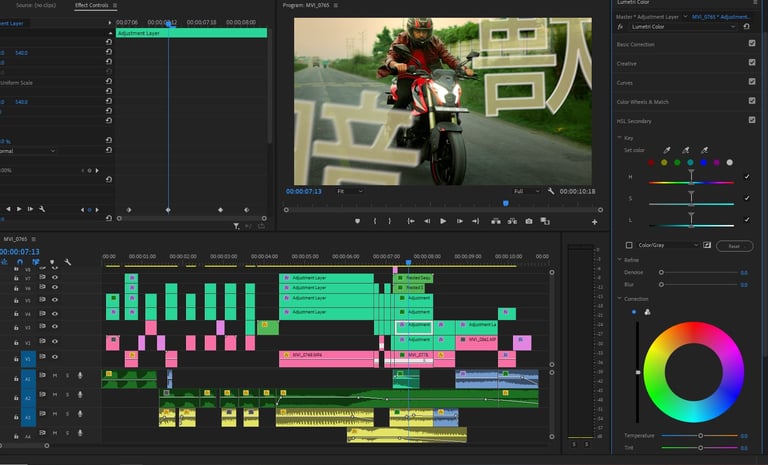768x465 pixels.
Task: Toggle Creative section checkbox
Action: tap(752, 63)
